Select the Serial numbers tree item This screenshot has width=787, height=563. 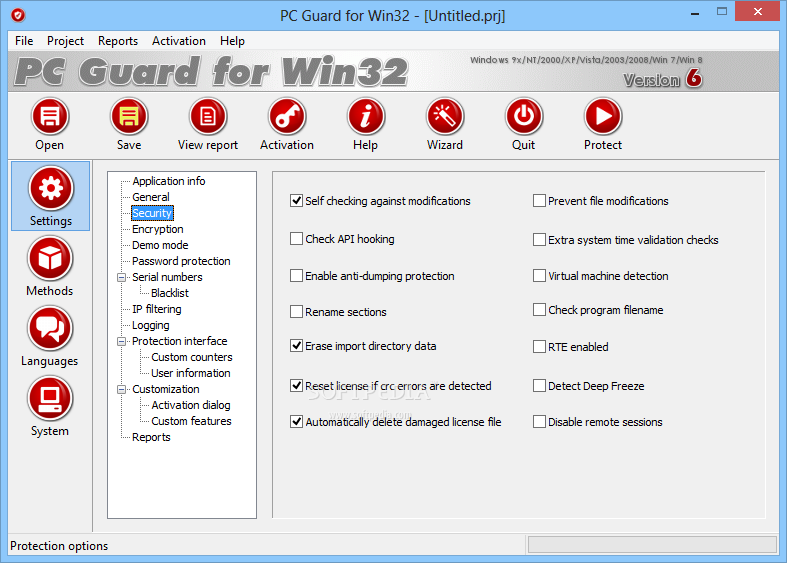point(167,277)
